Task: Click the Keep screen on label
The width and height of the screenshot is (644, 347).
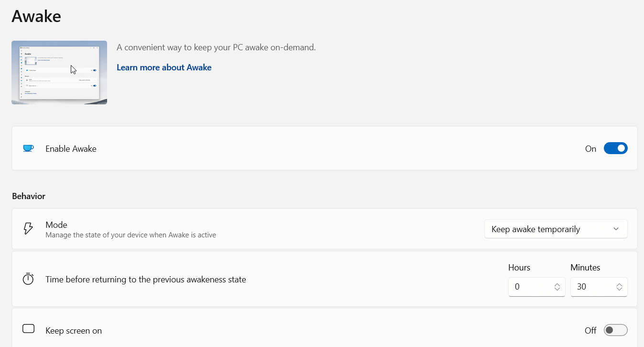Action: coord(74,331)
